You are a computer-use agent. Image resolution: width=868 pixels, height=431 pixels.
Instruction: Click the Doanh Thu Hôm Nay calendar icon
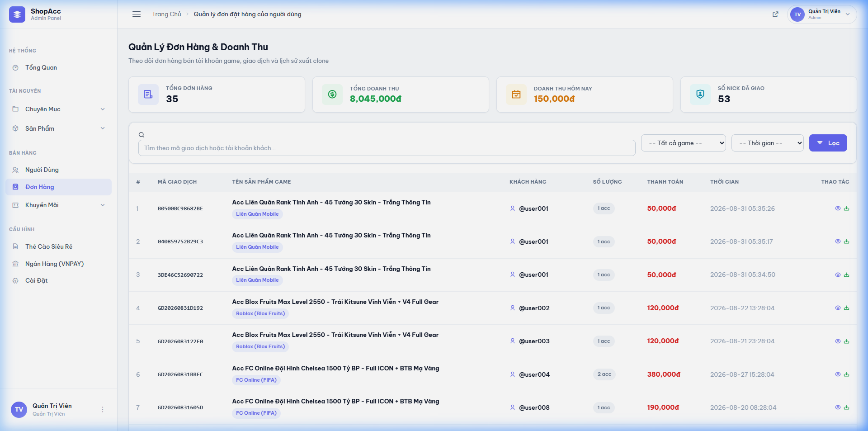click(516, 94)
